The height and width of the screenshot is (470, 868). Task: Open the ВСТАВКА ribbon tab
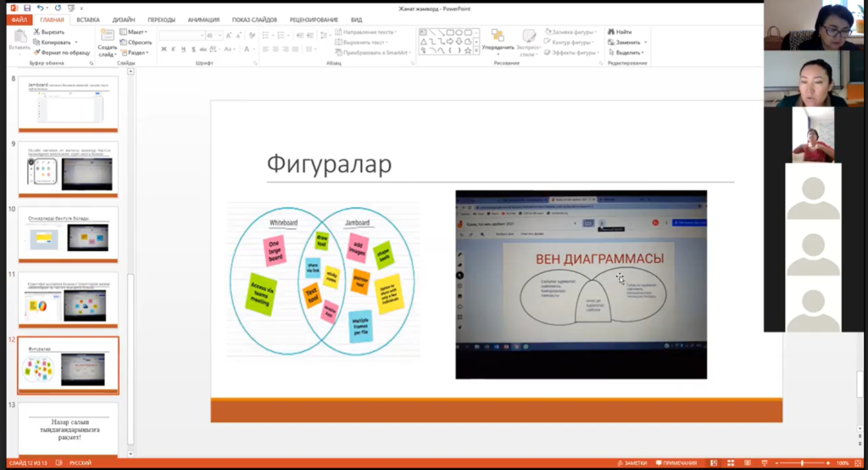pyautogui.click(x=87, y=19)
